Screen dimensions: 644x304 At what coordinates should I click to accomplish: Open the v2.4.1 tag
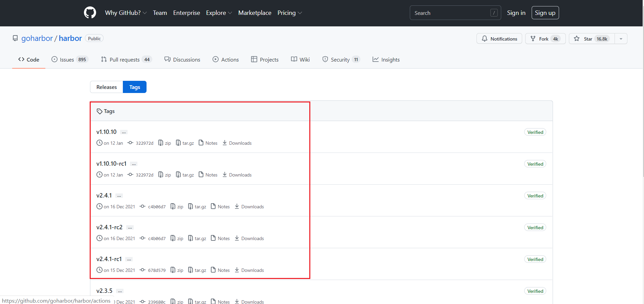tap(104, 195)
